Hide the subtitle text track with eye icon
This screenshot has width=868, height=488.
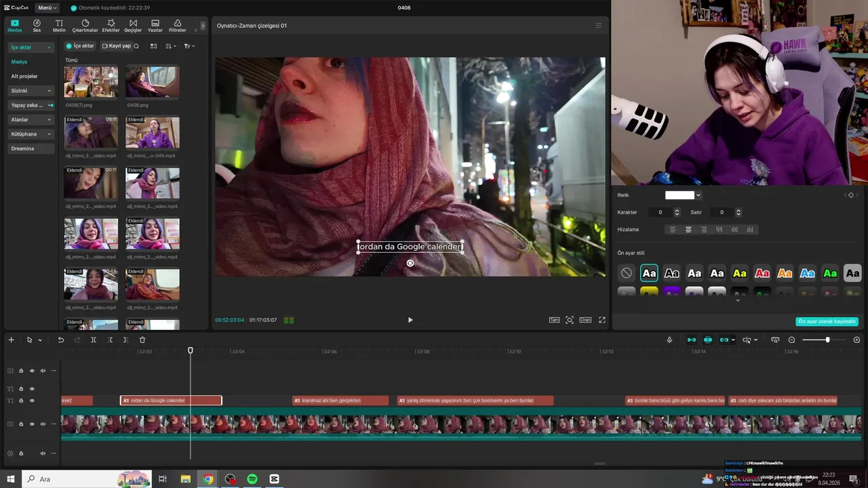coord(32,401)
